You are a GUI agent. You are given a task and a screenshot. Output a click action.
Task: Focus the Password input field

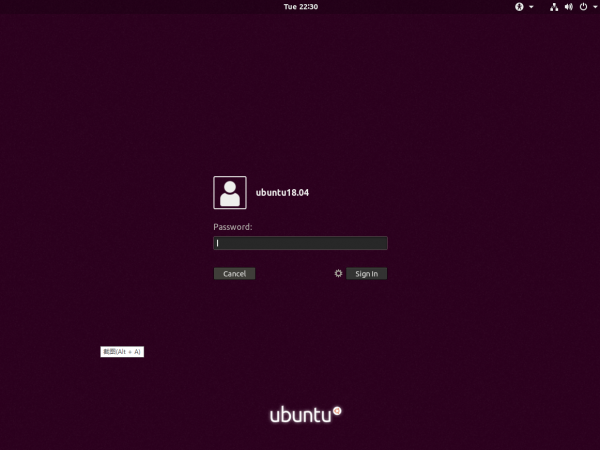(x=300, y=243)
